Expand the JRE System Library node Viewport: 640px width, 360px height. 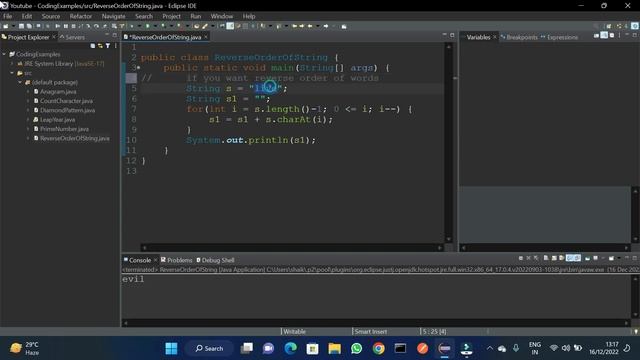pos(12,64)
